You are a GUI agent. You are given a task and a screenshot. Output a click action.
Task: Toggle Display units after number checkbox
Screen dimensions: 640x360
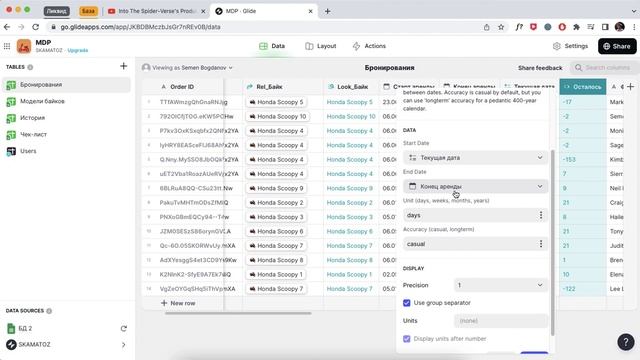coord(407,339)
